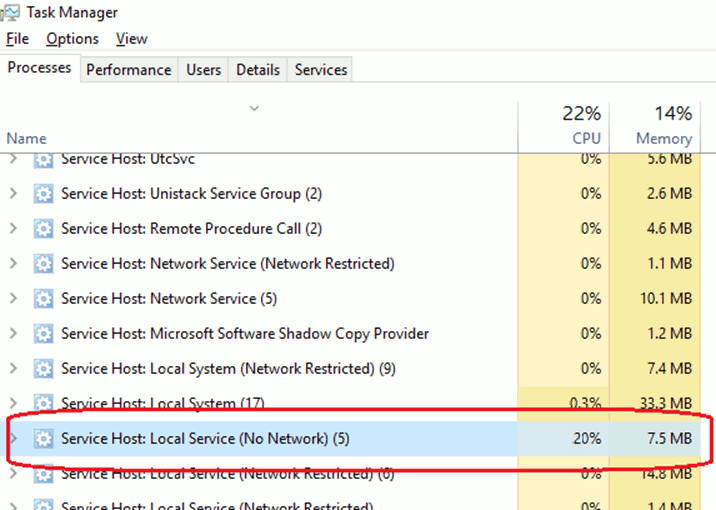Click the 1.2 MB memory value
The width and height of the screenshot is (716, 510).
coord(669,333)
